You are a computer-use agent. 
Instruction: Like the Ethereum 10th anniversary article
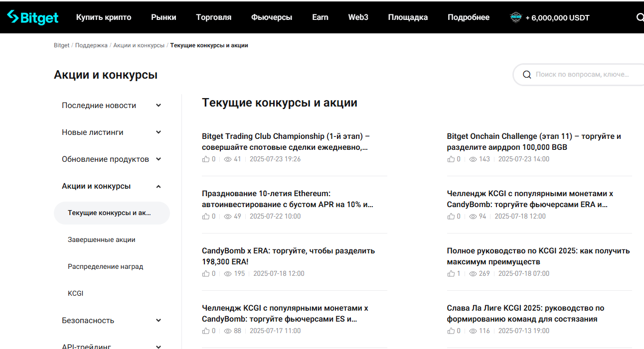point(205,217)
